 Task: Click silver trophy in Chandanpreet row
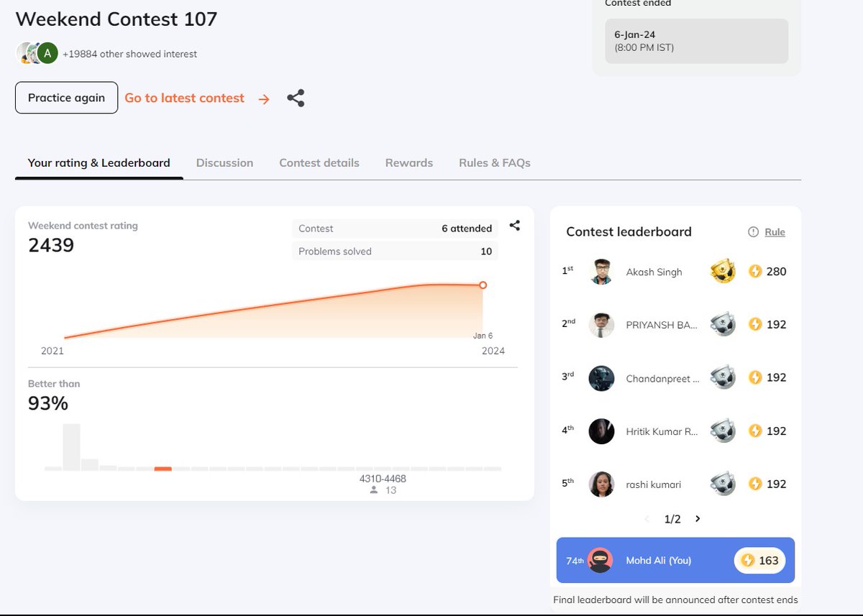click(723, 378)
